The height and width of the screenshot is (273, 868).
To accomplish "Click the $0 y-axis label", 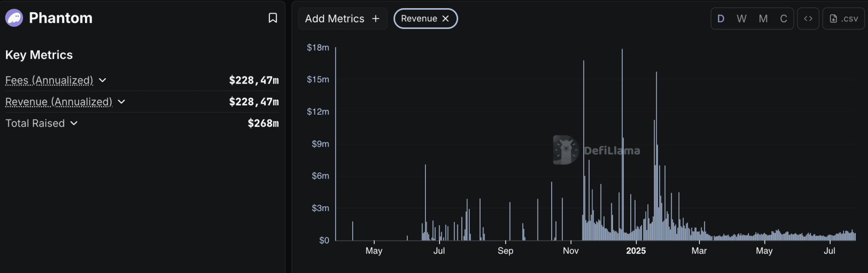I will (x=324, y=240).
